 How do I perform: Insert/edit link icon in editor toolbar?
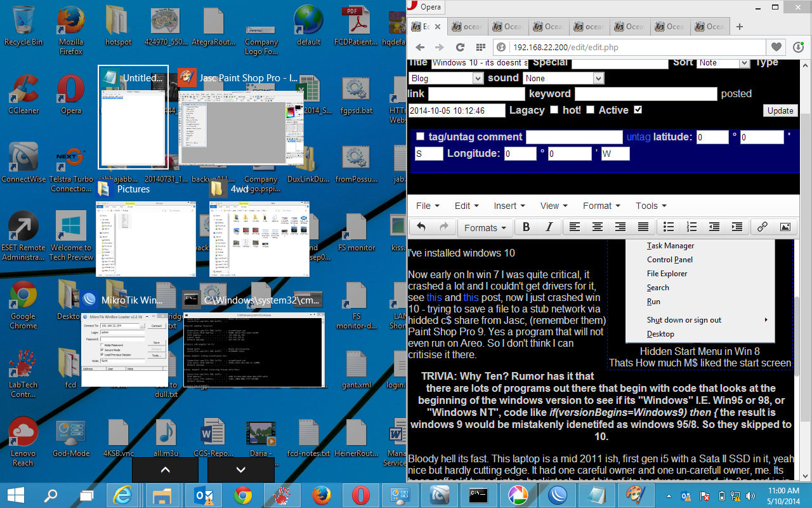tap(762, 227)
